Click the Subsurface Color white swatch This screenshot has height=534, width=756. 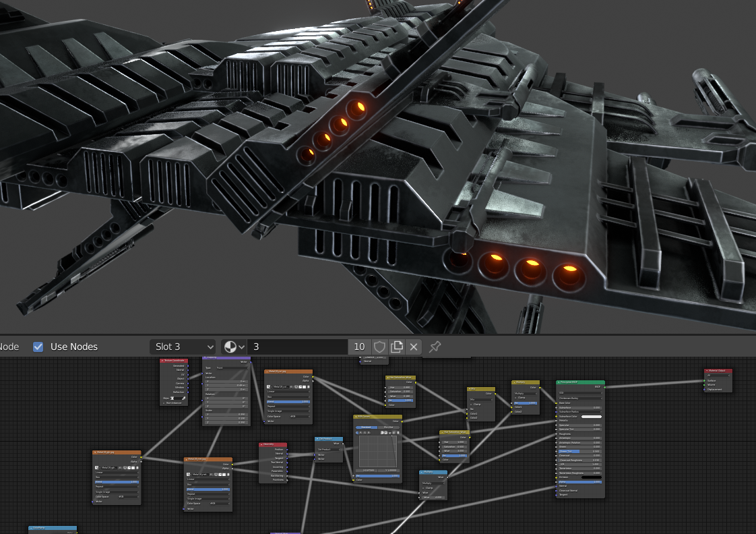[592, 416]
